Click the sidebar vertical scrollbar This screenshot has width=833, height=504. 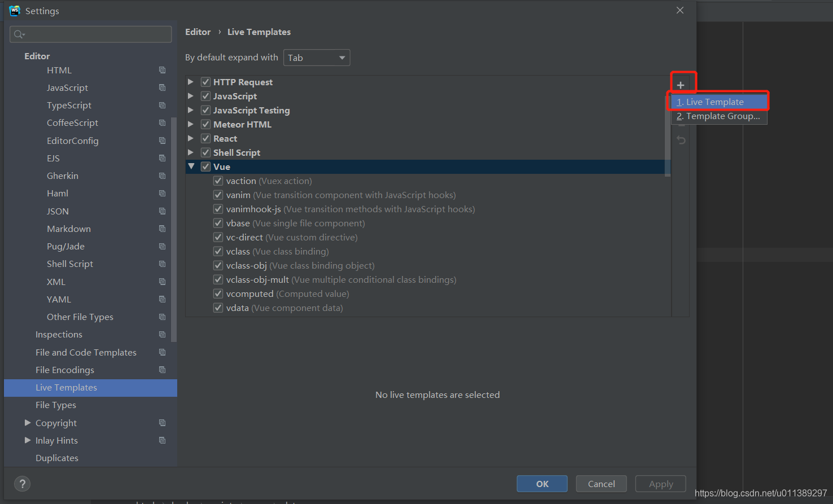[174, 229]
